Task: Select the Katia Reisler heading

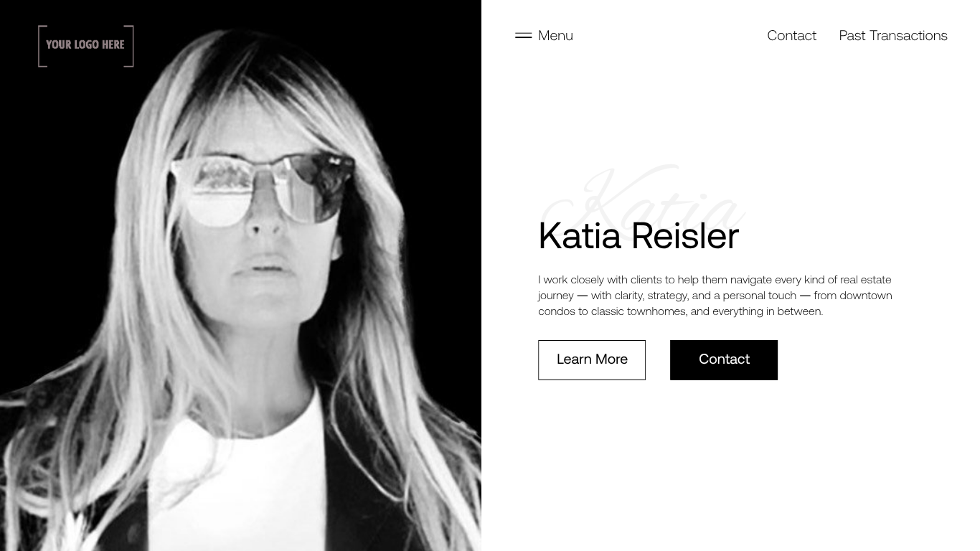Action: pos(639,236)
